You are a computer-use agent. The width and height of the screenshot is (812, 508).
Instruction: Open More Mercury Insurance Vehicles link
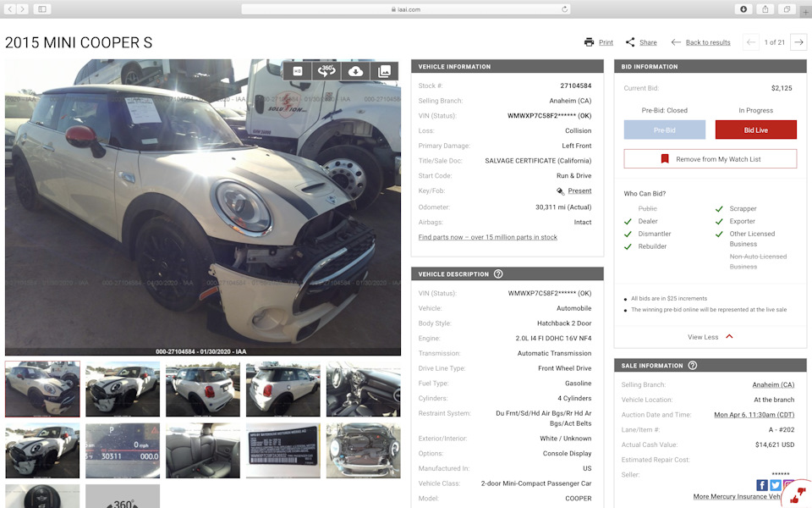(738, 497)
